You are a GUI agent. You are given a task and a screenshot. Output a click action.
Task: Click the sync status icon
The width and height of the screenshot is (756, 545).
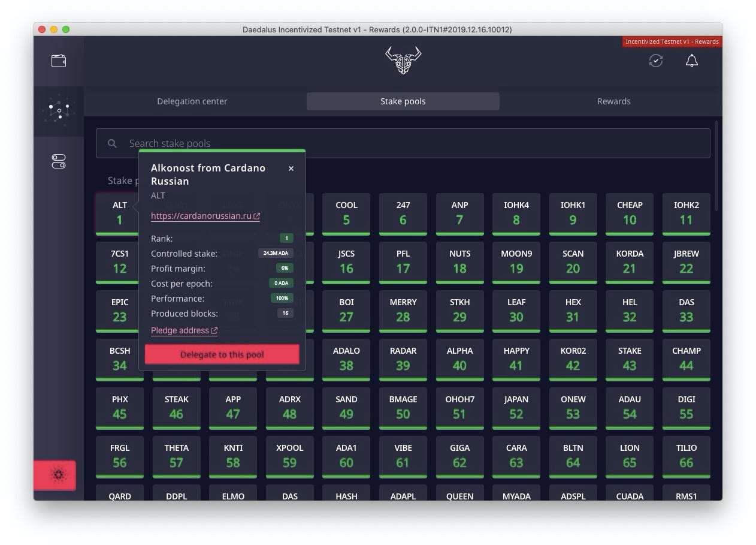point(656,61)
